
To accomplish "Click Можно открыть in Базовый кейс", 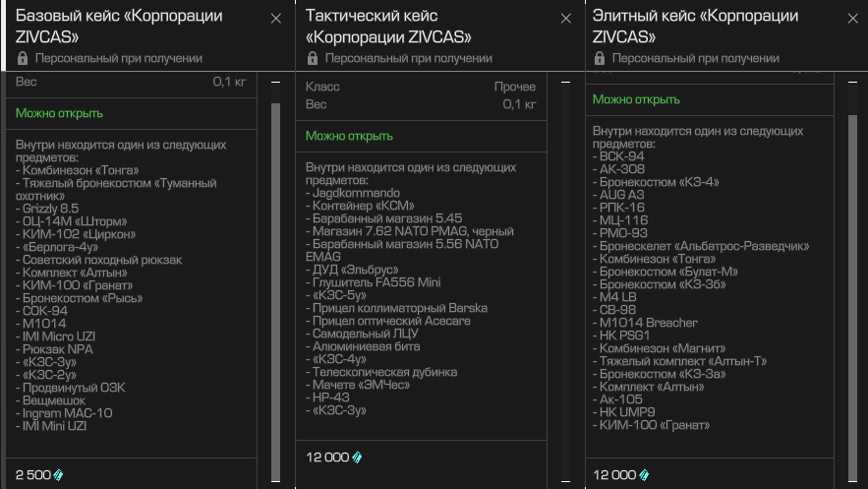I will point(59,113).
